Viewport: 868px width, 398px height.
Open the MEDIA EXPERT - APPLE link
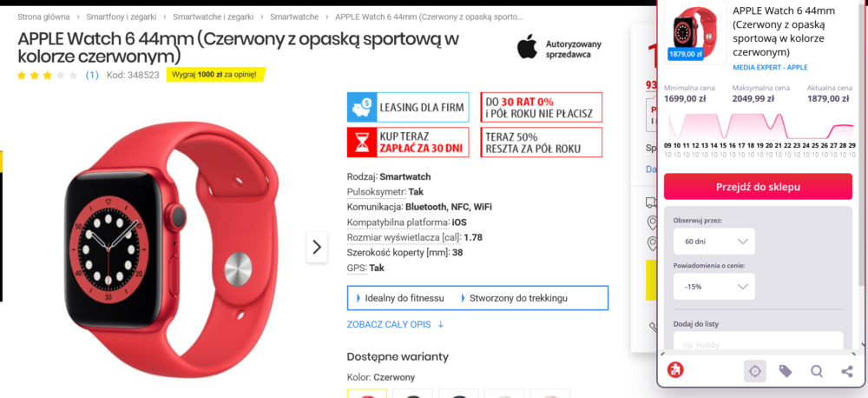click(x=770, y=68)
